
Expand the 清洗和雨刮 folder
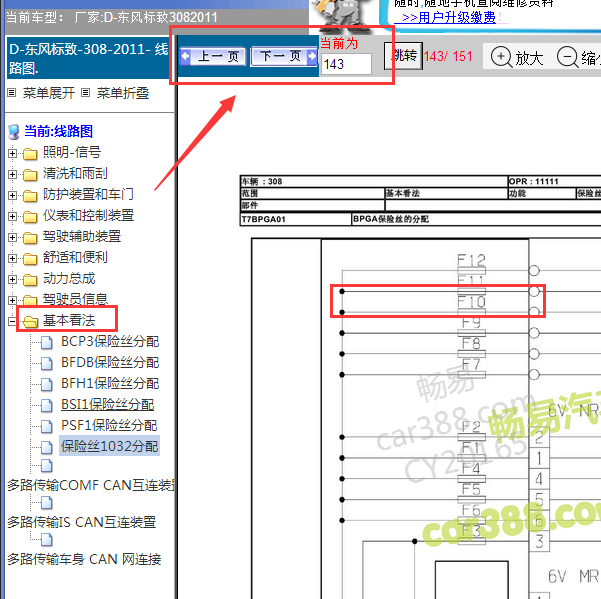point(12,174)
